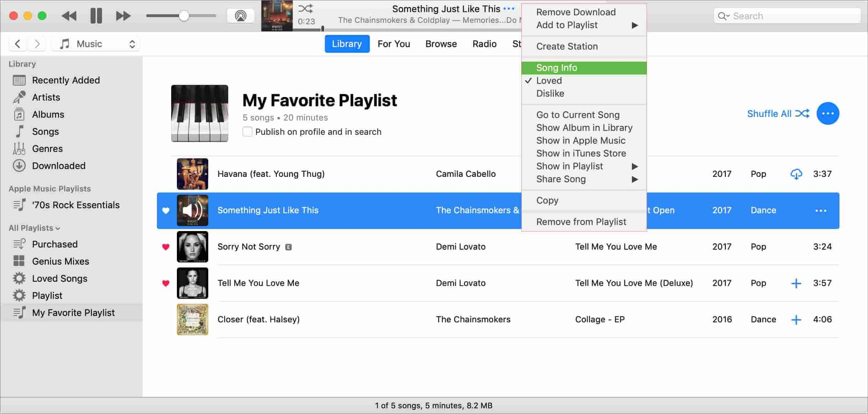Image resolution: width=868 pixels, height=414 pixels.
Task: Select Remove from Playlist option
Action: 581,221
